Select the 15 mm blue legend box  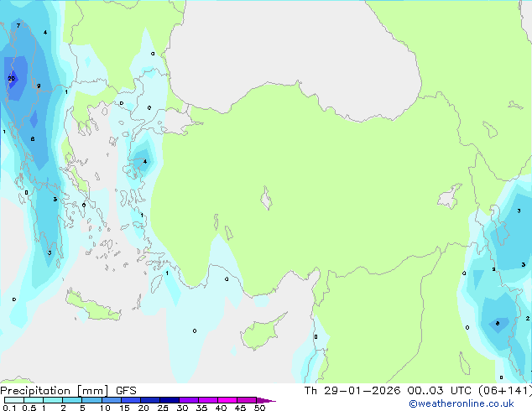click(x=131, y=400)
